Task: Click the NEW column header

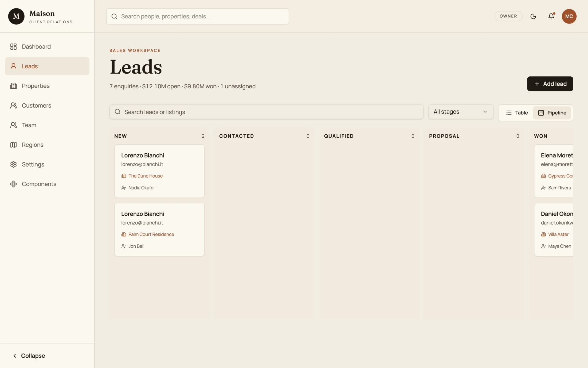Action: (121, 136)
